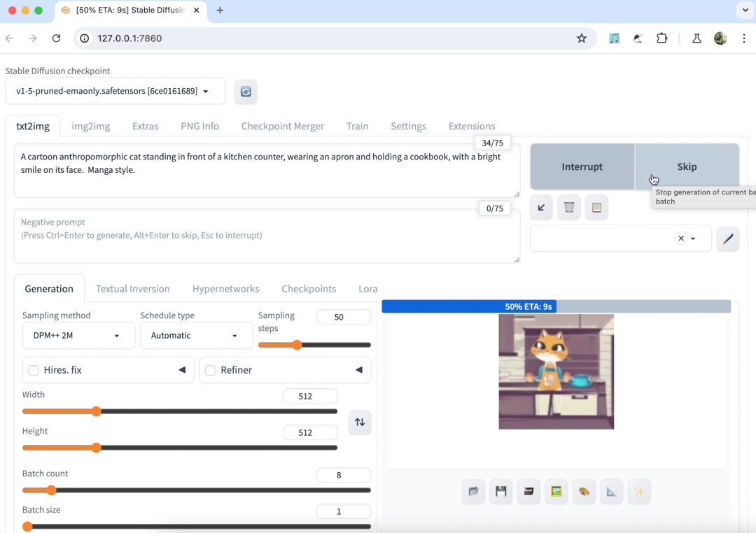Open the Schedule type dropdown
Viewport: 756px width, 533px height.
click(x=196, y=336)
